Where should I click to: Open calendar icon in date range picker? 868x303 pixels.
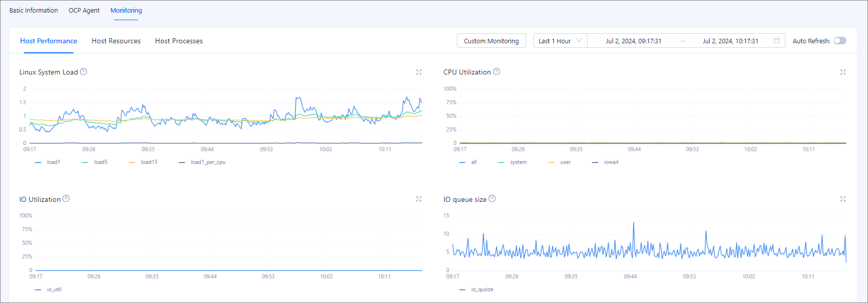point(777,41)
